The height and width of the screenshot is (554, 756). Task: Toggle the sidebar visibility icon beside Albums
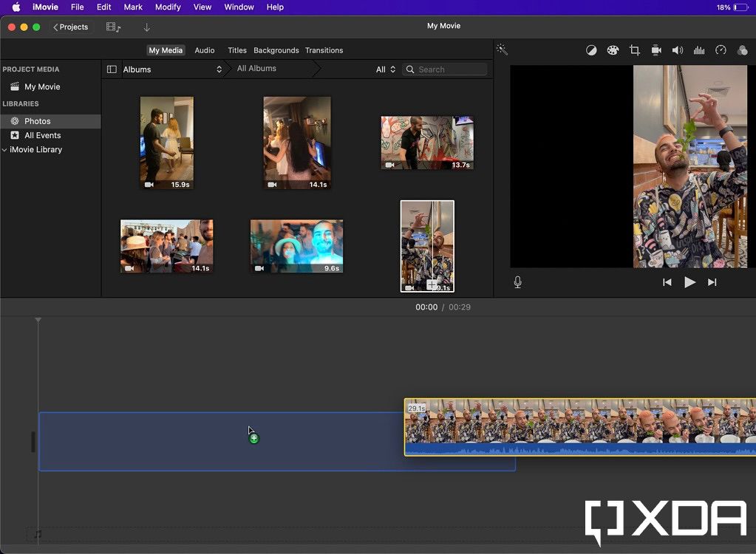111,69
